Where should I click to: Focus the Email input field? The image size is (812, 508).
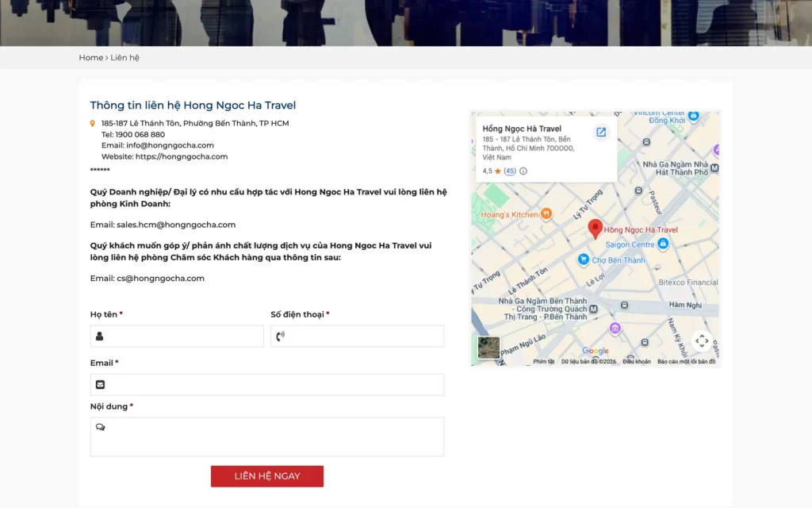click(x=267, y=385)
